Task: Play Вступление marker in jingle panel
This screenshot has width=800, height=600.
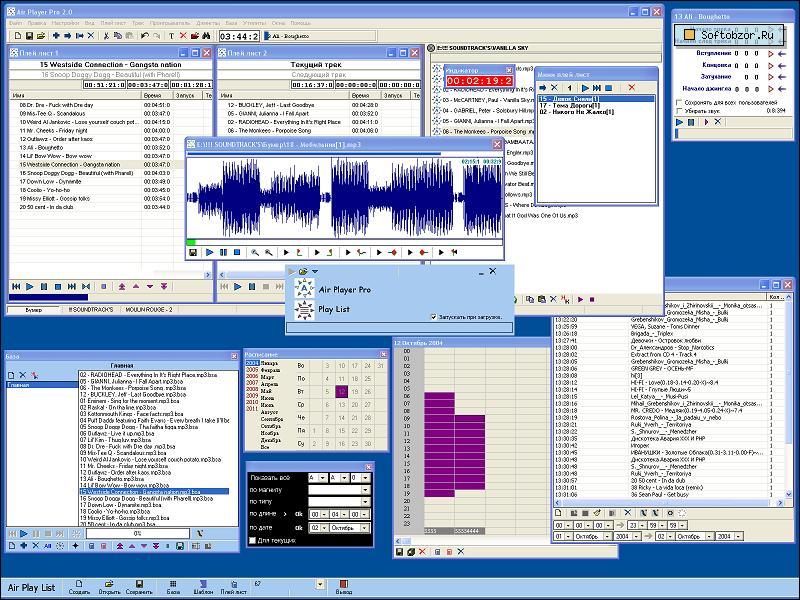Action: (x=771, y=53)
